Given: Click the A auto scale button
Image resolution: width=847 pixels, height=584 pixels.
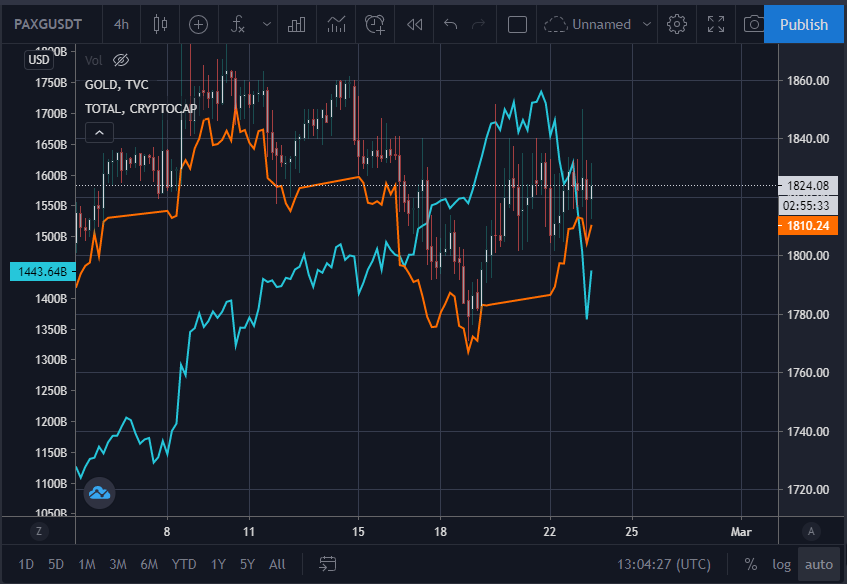Looking at the screenshot, I should [x=811, y=532].
